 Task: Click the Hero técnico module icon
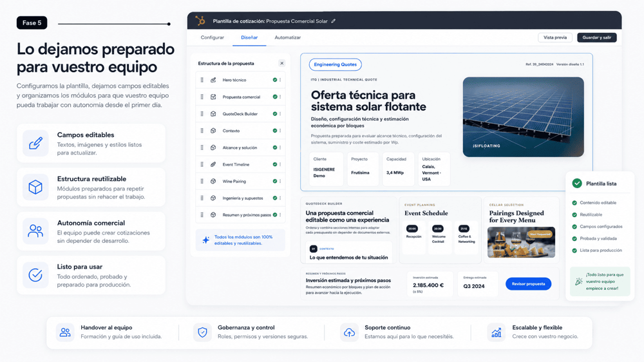click(x=213, y=80)
